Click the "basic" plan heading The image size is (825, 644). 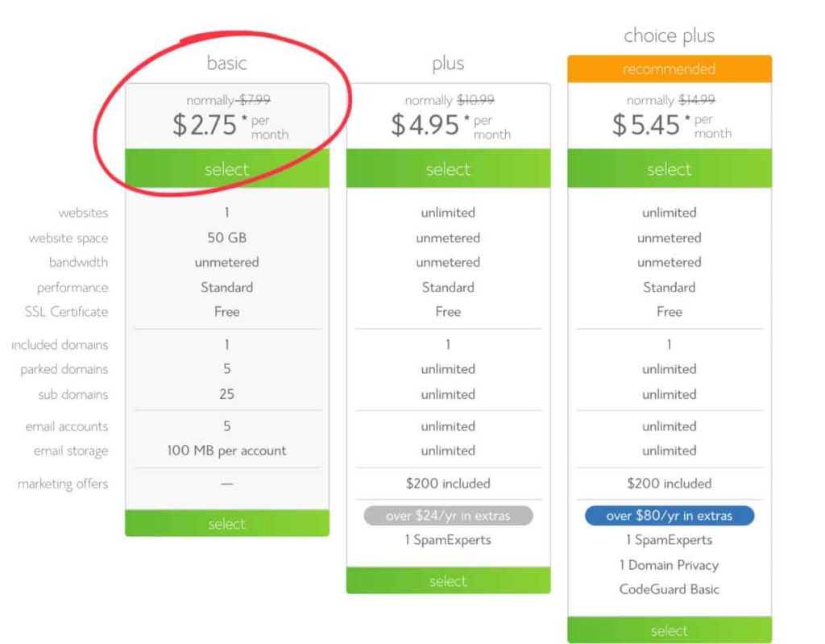226,63
